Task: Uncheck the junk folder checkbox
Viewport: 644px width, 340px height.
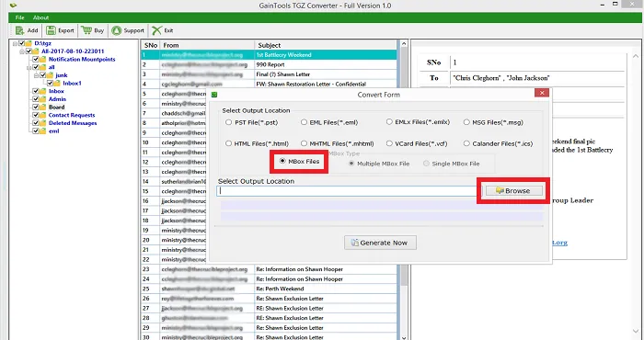Action: [42, 75]
